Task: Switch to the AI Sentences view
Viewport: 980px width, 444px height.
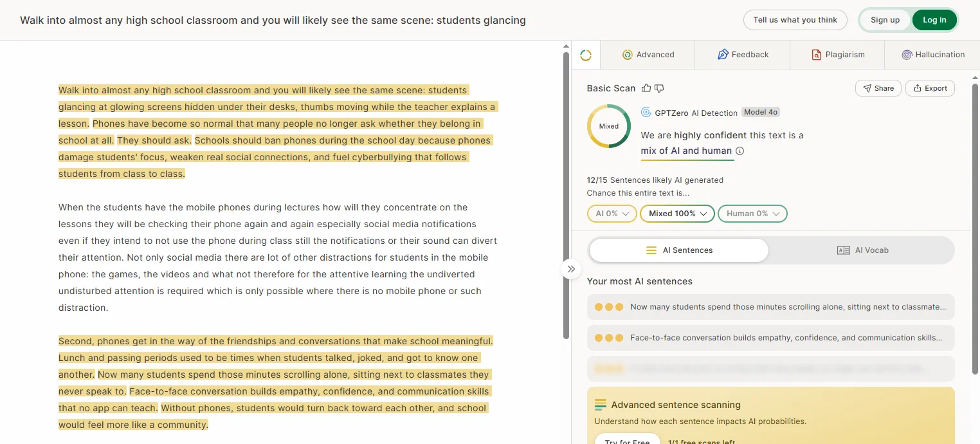Action: (679, 250)
